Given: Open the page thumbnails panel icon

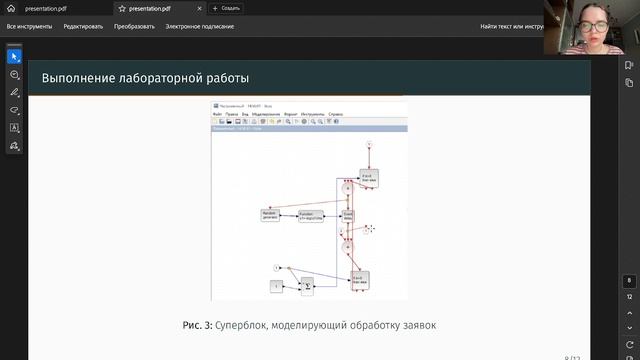Looking at the screenshot, I should pyautogui.click(x=629, y=83).
